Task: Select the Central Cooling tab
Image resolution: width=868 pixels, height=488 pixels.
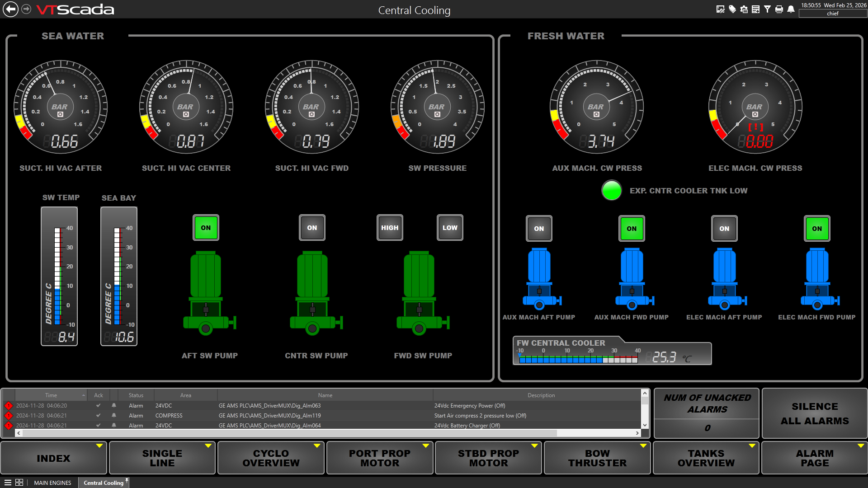Action: [104, 483]
